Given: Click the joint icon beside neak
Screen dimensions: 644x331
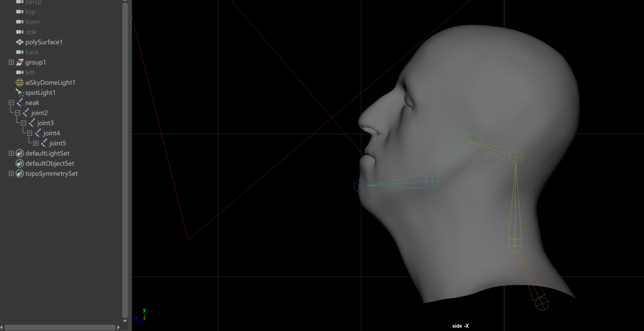Looking at the screenshot, I should click(19, 102).
